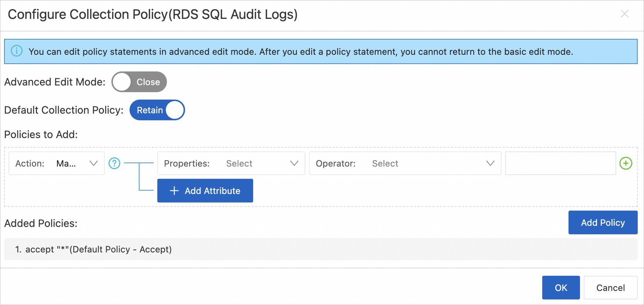Select the default accept "*" policy entry

click(94, 249)
